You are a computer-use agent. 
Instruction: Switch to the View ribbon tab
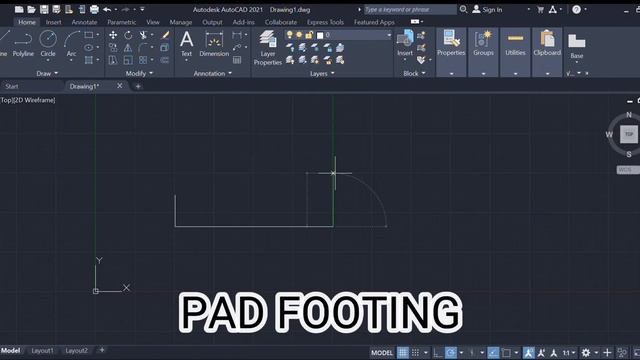click(153, 22)
